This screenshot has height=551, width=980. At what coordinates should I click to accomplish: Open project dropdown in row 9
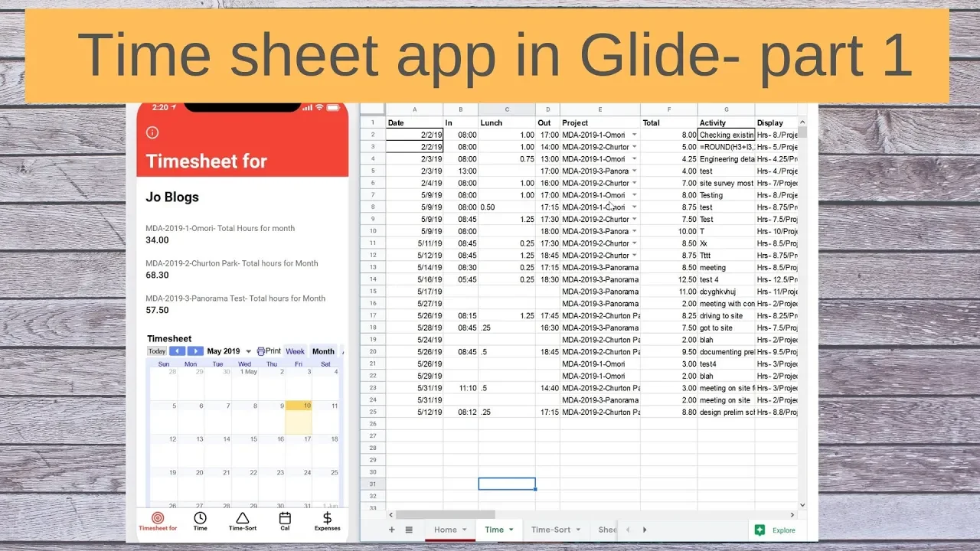coord(634,219)
